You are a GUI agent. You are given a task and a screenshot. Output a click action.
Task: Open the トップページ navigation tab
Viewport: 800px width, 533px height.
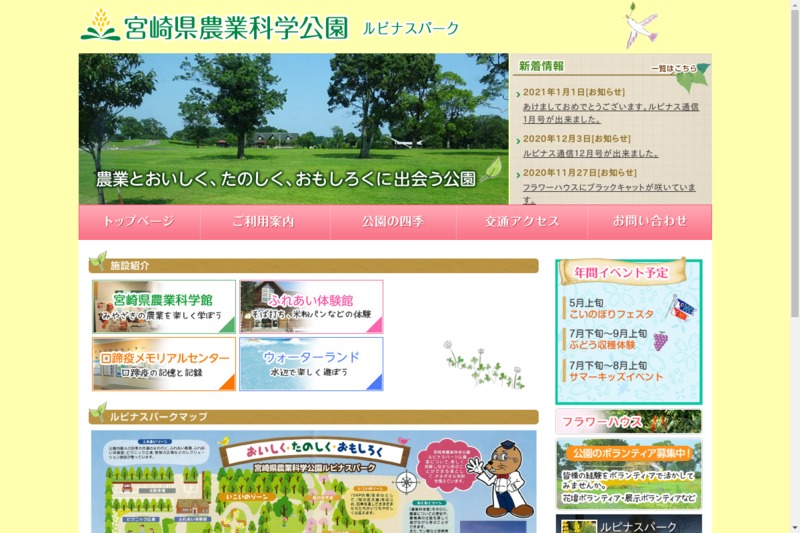[139, 222]
